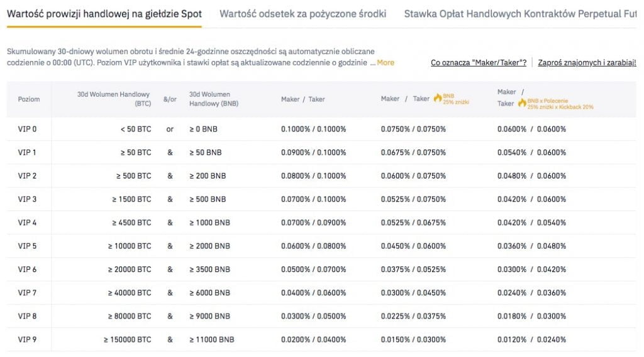
Task: Click the '≥ 150000 BTC' volume cell
Action: 127,339
